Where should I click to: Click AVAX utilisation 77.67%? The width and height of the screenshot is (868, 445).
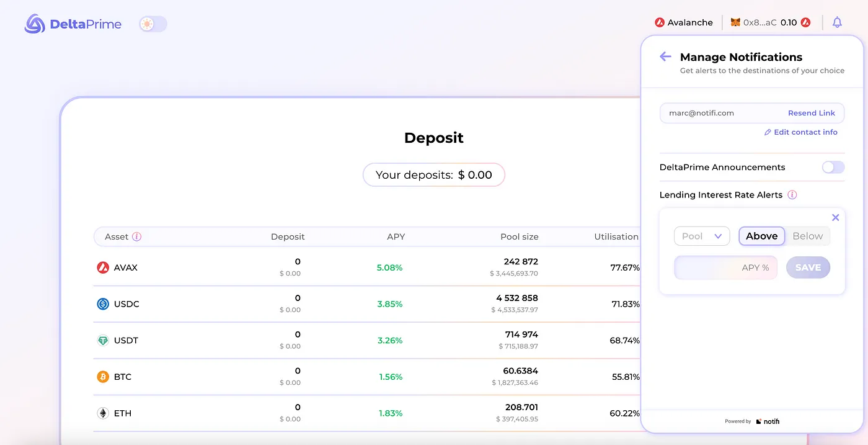click(x=625, y=267)
